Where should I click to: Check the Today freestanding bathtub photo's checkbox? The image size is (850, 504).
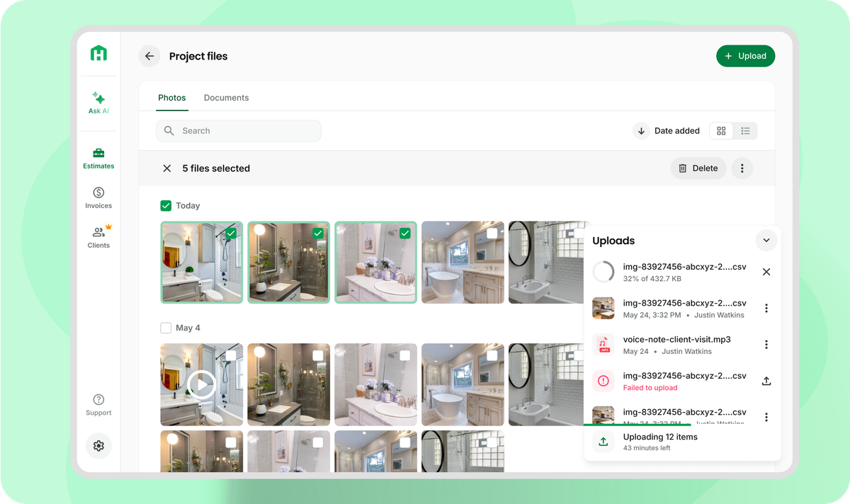click(x=492, y=233)
